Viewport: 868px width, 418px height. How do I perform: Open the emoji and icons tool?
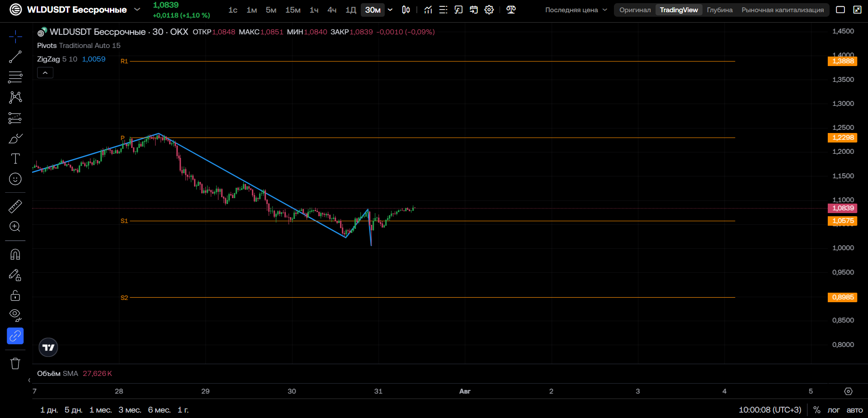pos(15,179)
